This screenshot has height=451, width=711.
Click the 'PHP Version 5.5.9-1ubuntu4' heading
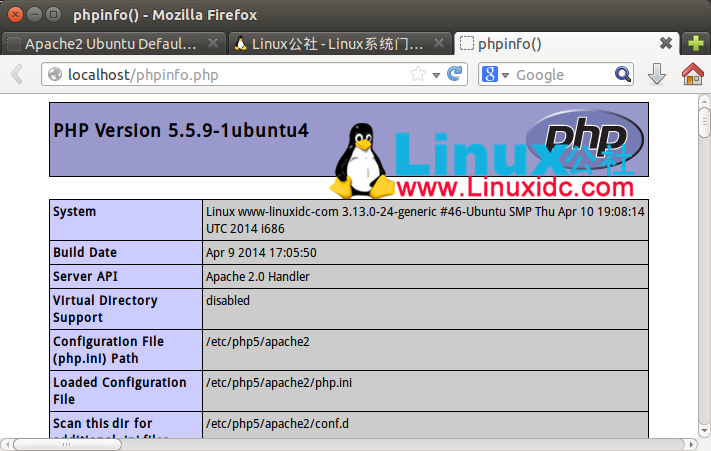click(180, 131)
